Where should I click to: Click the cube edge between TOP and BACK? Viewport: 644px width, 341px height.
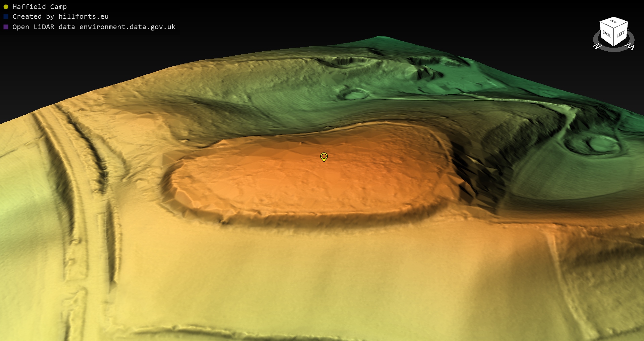[x=606, y=25]
